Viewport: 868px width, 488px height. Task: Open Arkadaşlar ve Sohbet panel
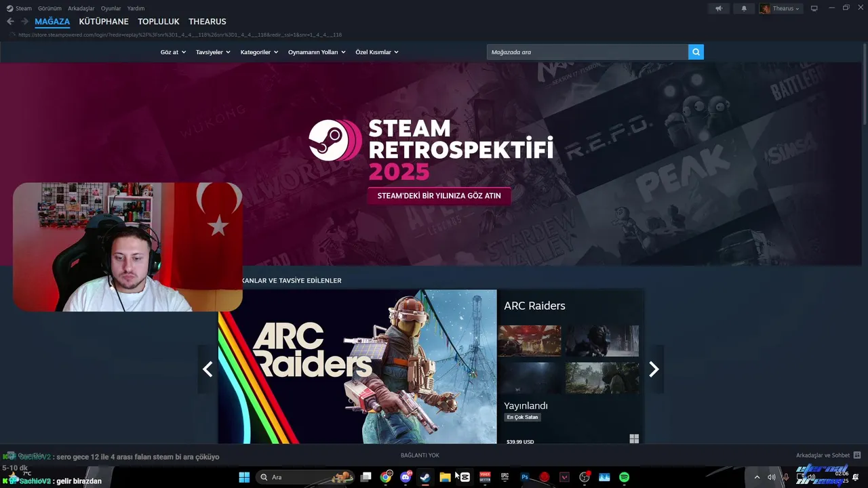823,455
